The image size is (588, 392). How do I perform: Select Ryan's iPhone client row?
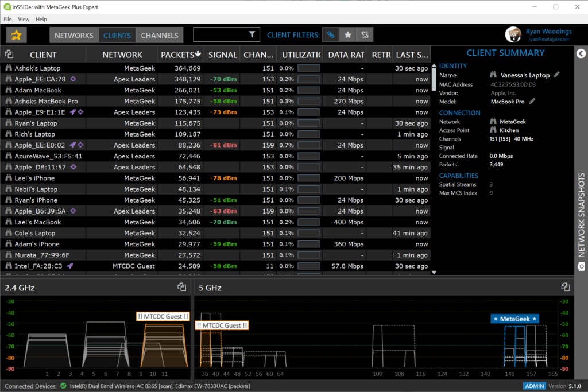(x=216, y=200)
